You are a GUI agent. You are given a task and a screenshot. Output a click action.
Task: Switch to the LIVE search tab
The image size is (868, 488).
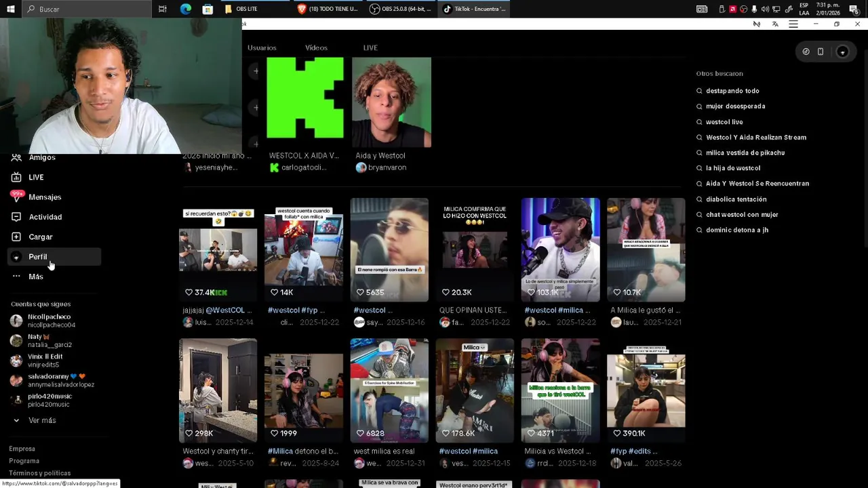point(370,47)
